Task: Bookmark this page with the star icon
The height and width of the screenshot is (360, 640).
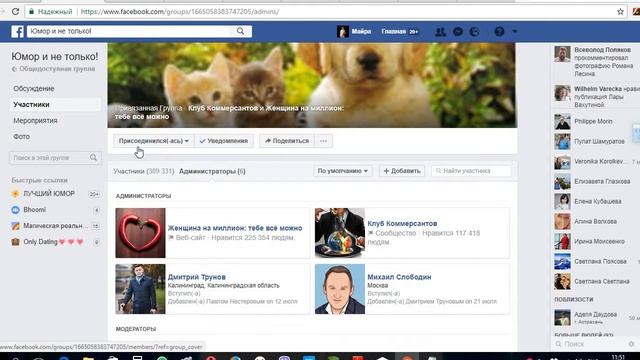Action: tap(620, 11)
